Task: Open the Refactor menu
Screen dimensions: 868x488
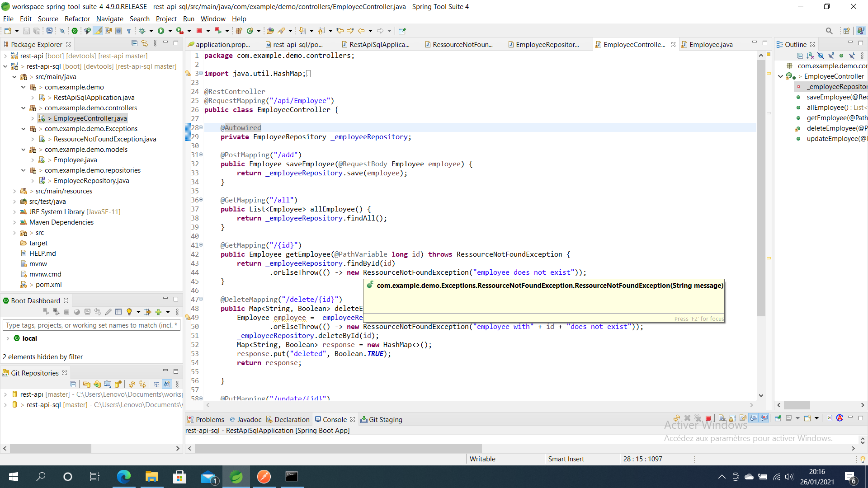Action: point(77,19)
